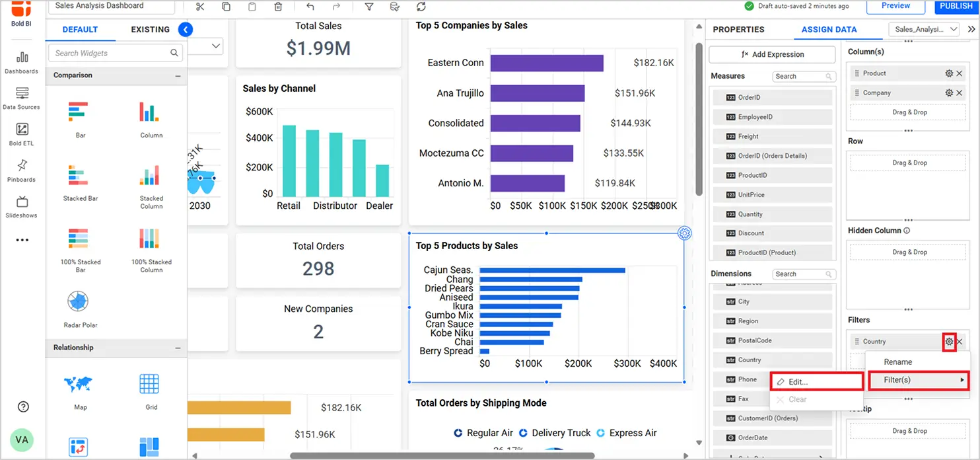
Task: Click the PUBLISH button
Action: click(956, 6)
